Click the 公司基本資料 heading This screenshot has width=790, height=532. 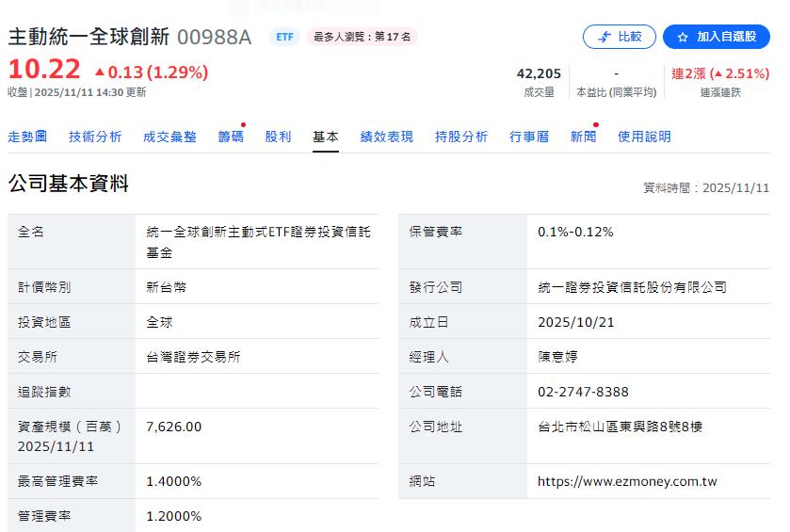(x=69, y=184)
